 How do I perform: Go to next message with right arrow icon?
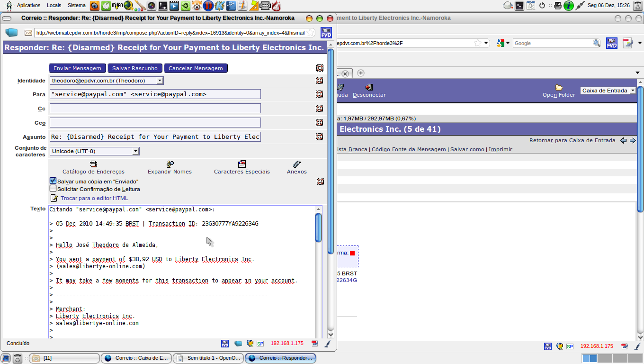point(633,140)
